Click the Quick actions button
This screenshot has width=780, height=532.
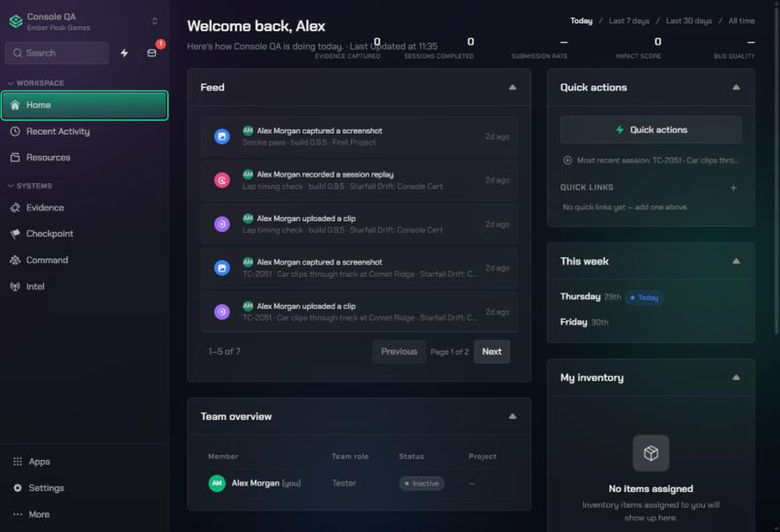pyautogui.click(x=651, y=130)
